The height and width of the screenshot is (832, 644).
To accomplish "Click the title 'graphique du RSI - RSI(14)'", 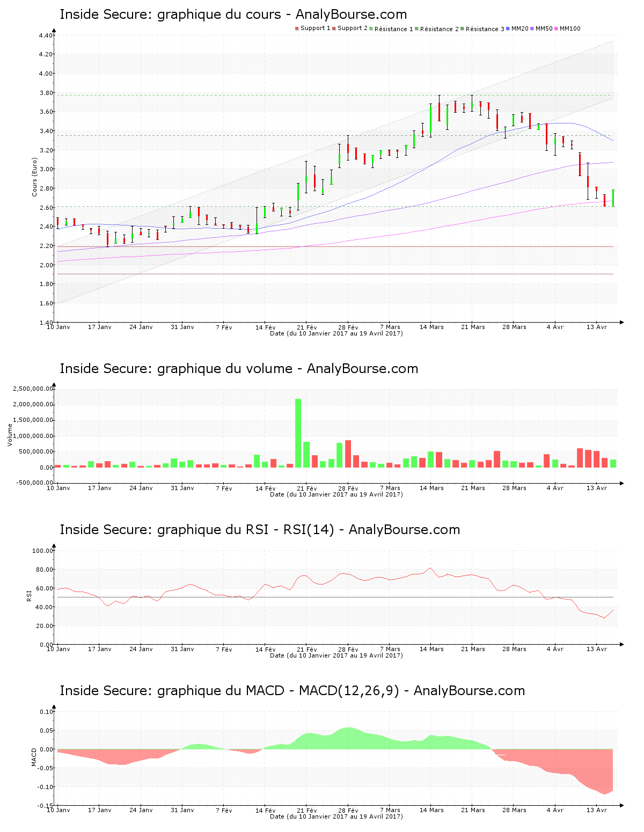I will pos(246,530).
